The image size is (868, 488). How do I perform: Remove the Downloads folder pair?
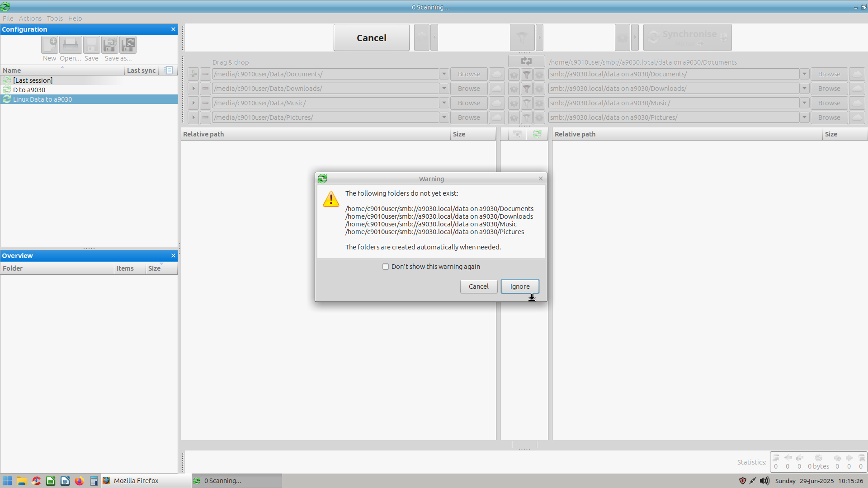(205, 89)
